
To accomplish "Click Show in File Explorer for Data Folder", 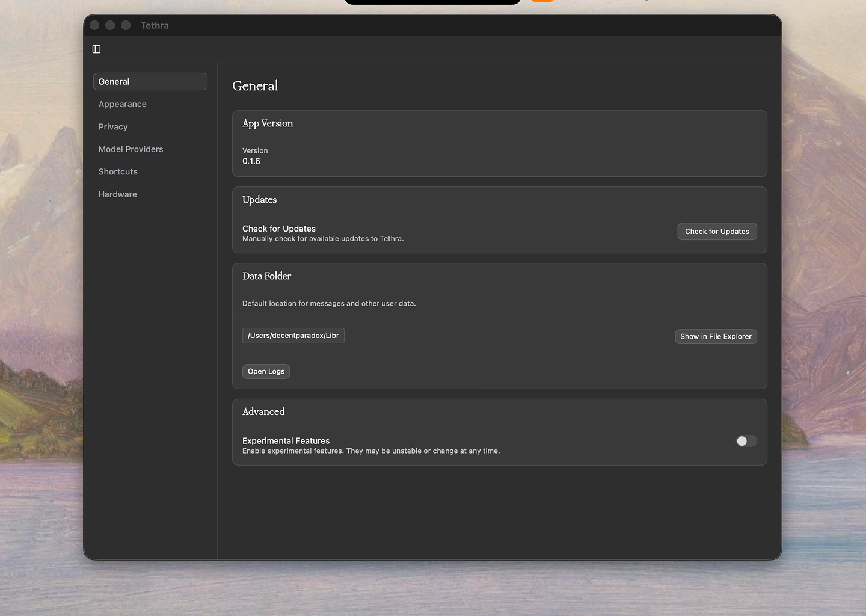I will point(716,336).
